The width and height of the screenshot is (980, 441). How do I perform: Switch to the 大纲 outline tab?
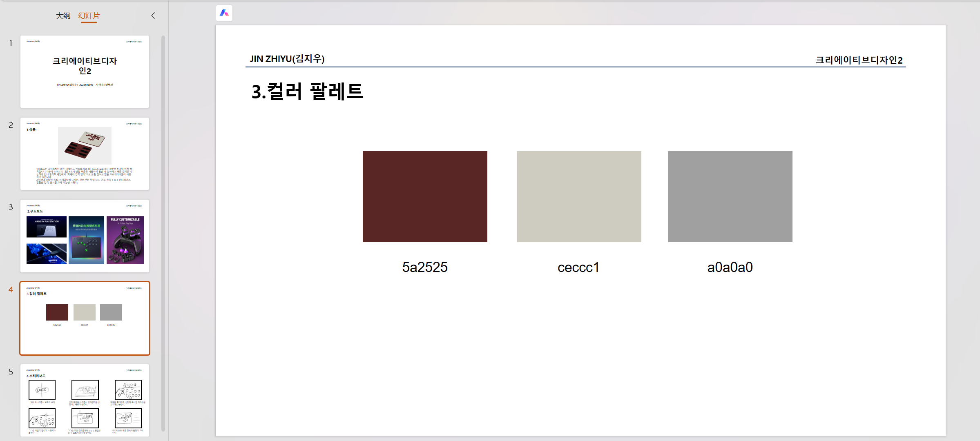point(63,16)
